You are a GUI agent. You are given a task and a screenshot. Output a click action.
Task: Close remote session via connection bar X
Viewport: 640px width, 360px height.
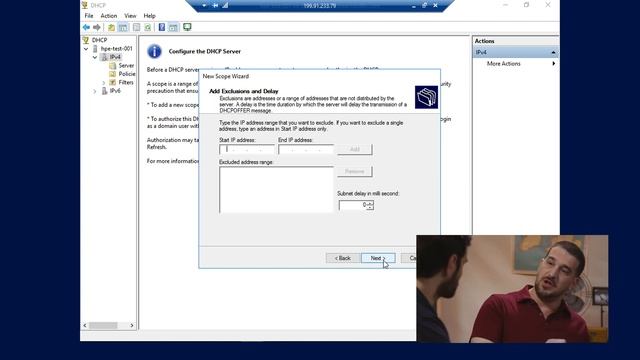436,5
